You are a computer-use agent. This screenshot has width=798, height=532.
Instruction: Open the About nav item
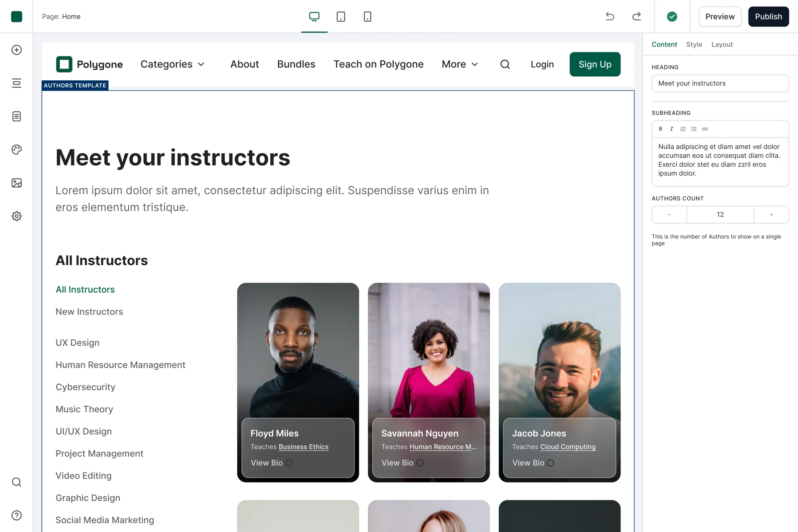click(x=244, y=64)
